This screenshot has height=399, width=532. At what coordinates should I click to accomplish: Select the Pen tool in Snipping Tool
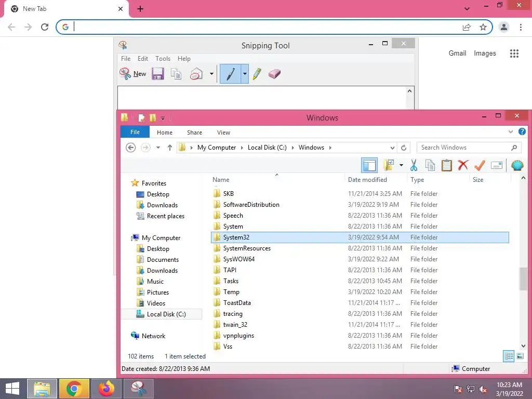230,74
